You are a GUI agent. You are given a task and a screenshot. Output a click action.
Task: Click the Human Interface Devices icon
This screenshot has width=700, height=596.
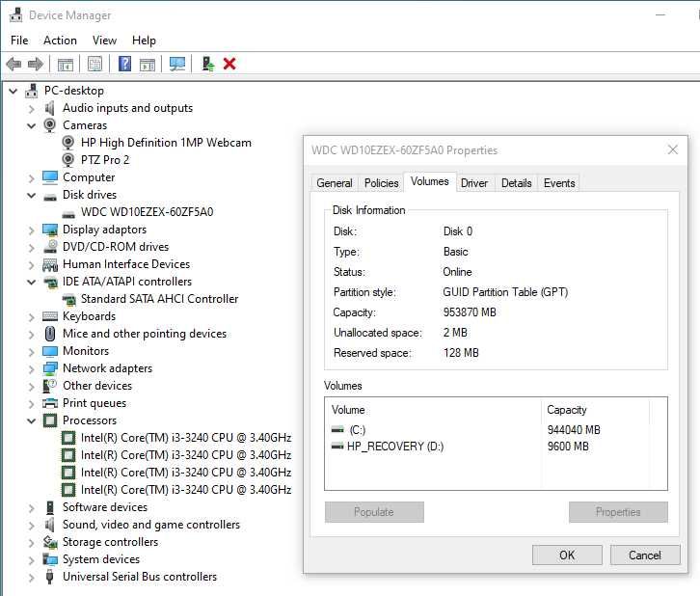tap(50, 264)
